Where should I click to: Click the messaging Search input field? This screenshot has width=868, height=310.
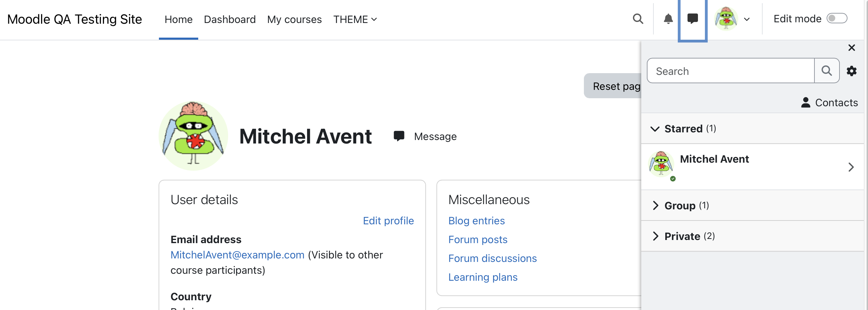click(x=730, y=71)
